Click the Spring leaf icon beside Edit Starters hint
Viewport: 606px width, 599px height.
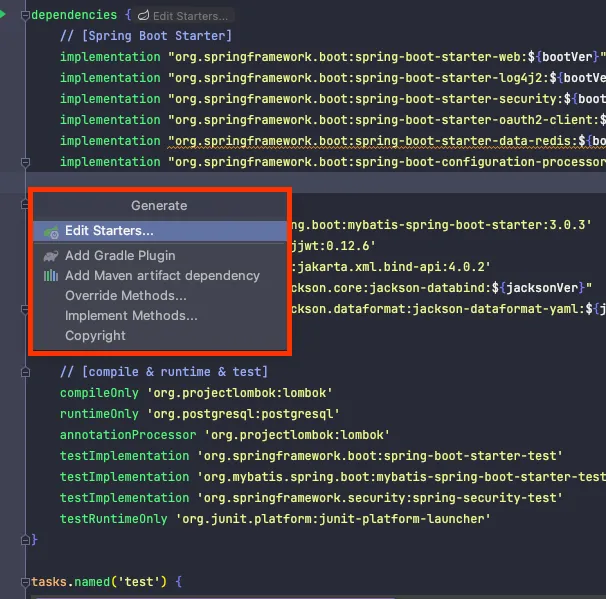coord(143,15)
